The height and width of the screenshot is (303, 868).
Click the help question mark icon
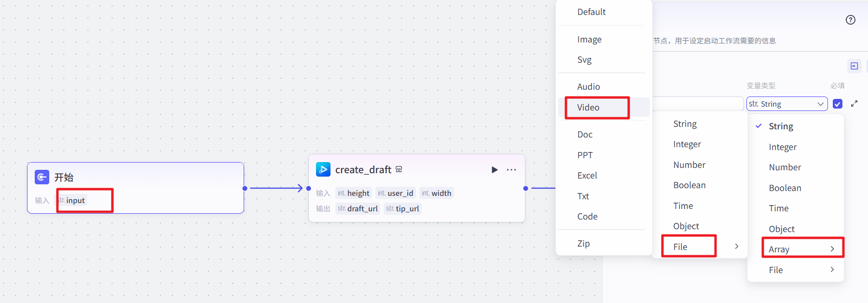click(x=850, y=20)
